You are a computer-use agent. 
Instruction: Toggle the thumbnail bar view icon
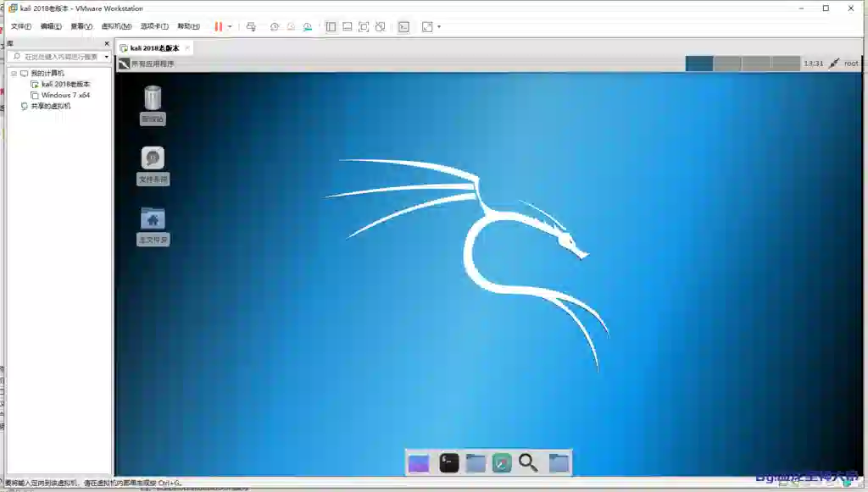[x=347, y=26]
